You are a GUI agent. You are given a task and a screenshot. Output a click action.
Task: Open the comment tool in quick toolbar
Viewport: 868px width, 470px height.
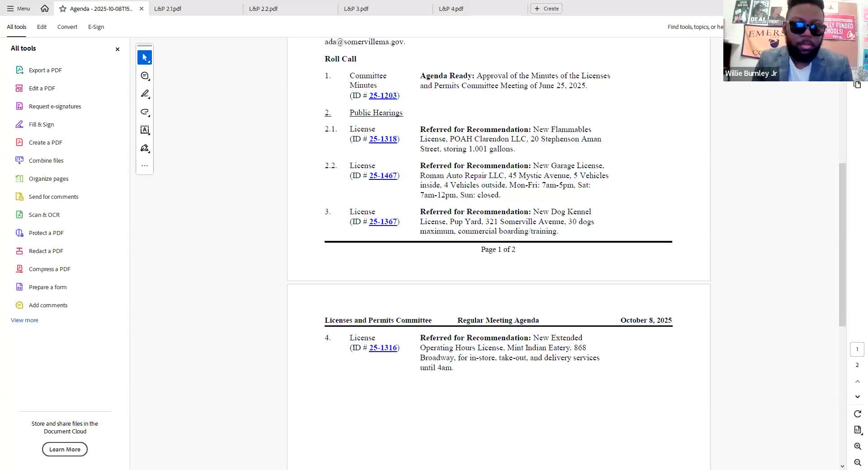145,76
